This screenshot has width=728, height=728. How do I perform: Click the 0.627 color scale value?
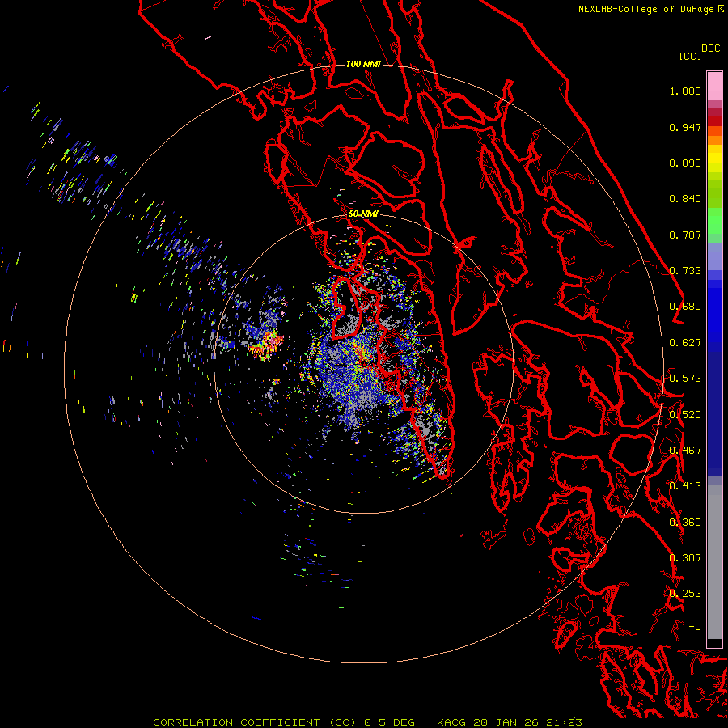pos(685,343)
